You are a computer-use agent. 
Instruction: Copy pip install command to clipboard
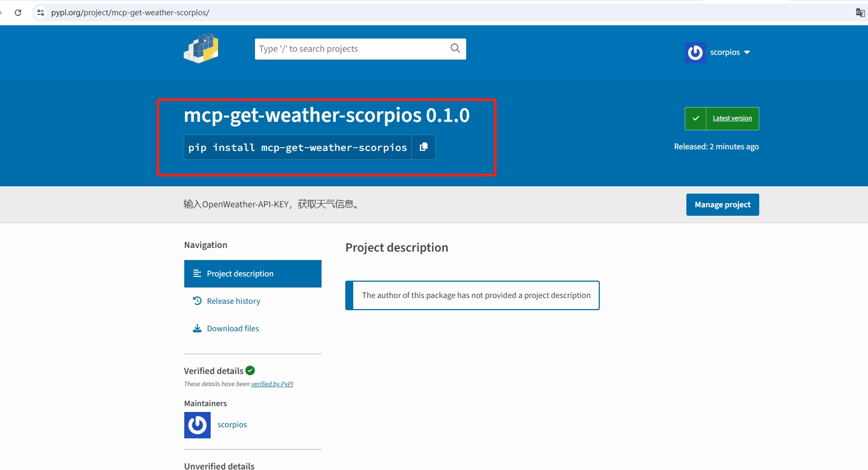(x=423, y=147)
